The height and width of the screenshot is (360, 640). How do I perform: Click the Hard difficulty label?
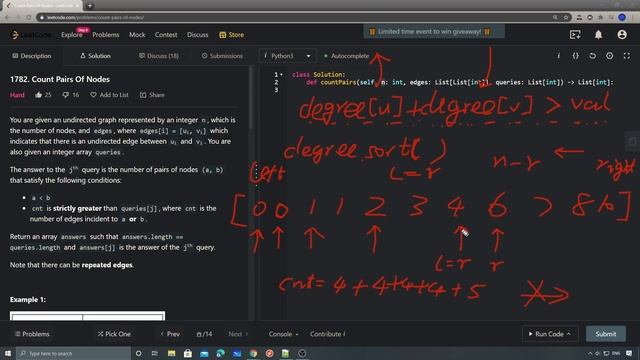pos(17,95)
